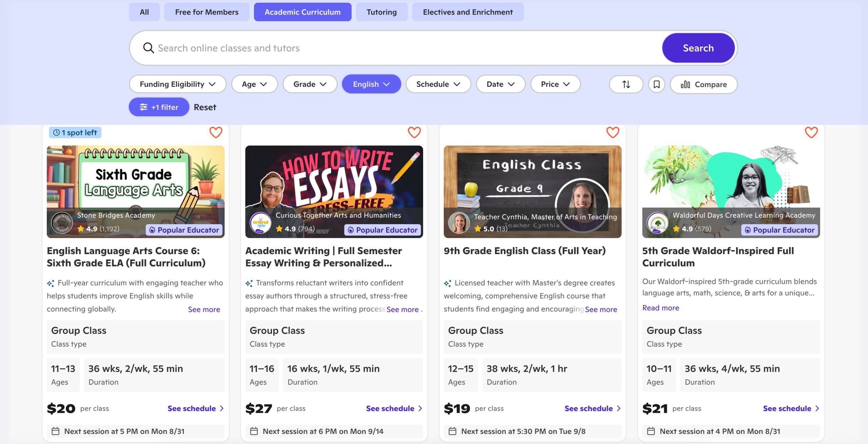Click the Curious Together avatar logo
Viewport: 868px width, 444px height.
click(260, 223)
